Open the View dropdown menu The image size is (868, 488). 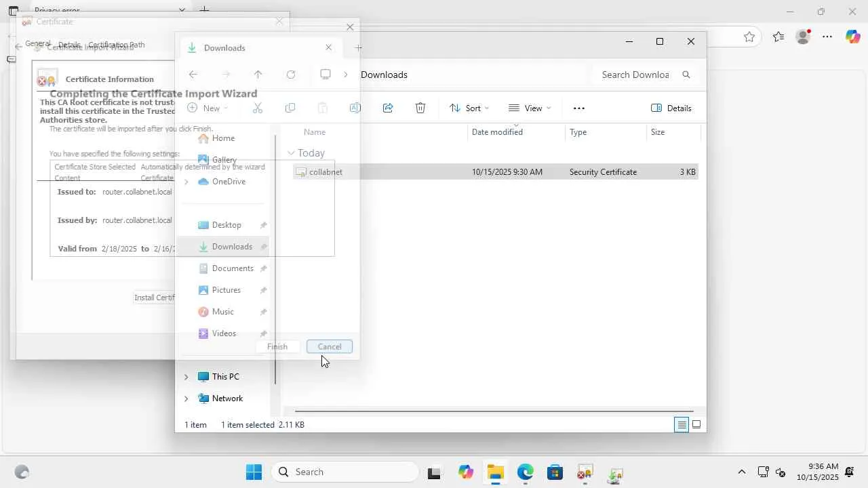click(530, 108)
